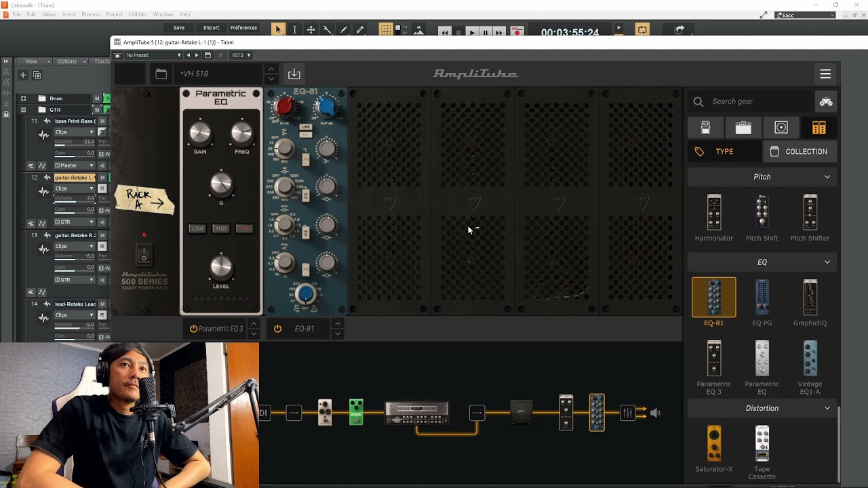868x488 pixels.
Task: Select the Saturator-X distortion module
Action: (713, 443)
